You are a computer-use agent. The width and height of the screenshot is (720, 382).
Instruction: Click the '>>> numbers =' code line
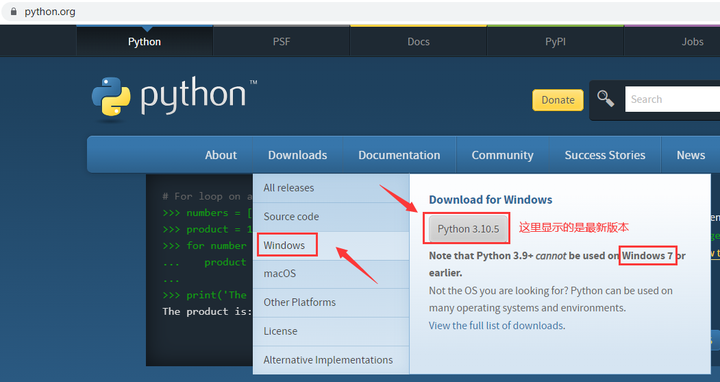[x=207, y=213]
